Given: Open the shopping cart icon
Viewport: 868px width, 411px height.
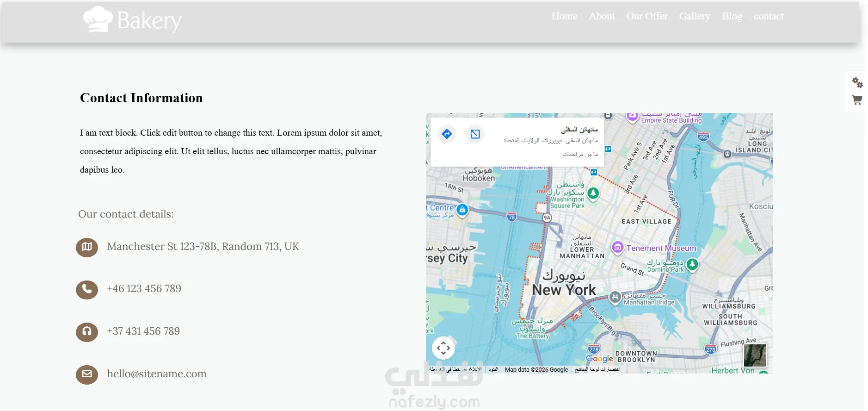Looking at the screenshot, I should [857, 100].
